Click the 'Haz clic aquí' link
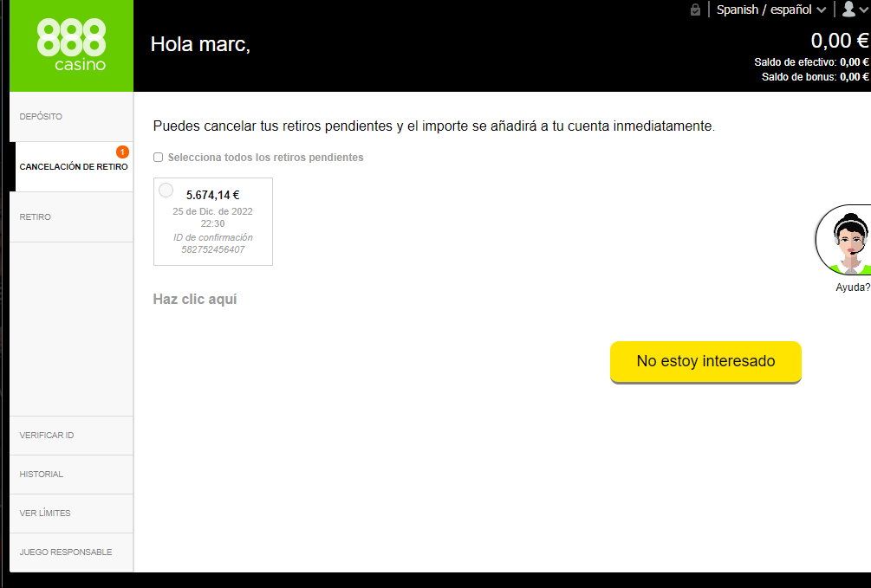The height and width of the screenshot is (588, 871). tap(195, 300)
